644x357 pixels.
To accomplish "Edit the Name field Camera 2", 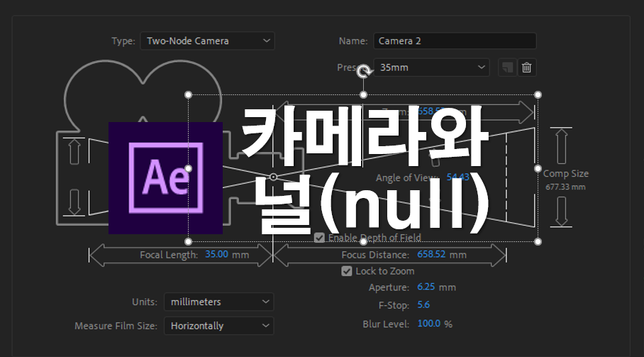I will (455, 41).
